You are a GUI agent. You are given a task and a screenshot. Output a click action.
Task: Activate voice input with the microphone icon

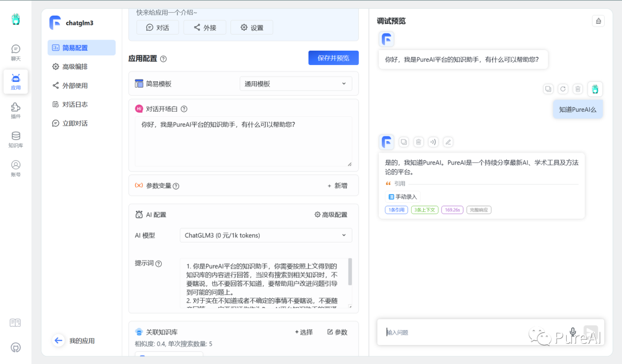pos(572,332)
